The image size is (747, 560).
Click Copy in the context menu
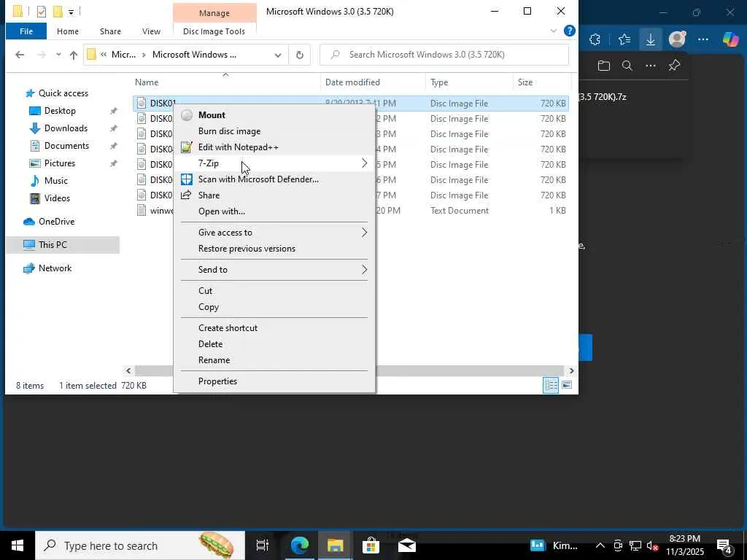click(x=209, y=307)
